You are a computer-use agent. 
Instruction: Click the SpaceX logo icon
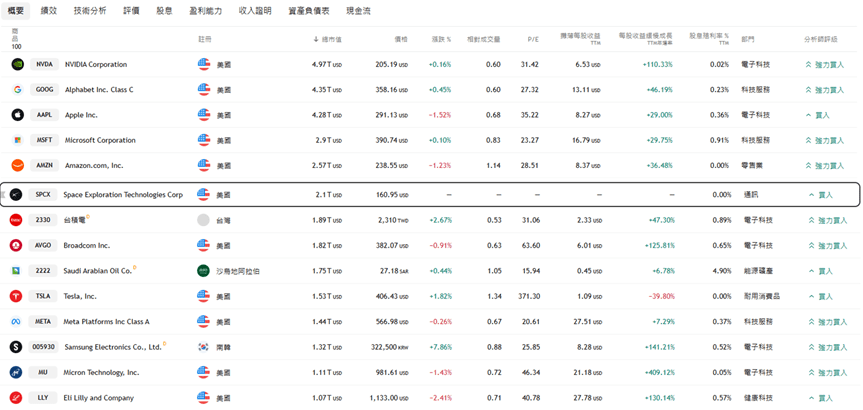tap(16, 195)
